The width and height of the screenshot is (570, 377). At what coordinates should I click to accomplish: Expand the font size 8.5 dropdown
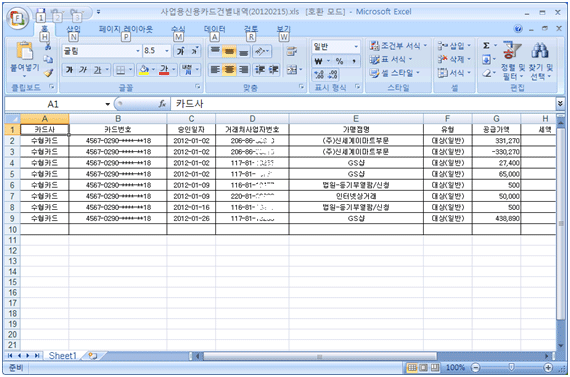pyautogui.click(x=166, y=51)
